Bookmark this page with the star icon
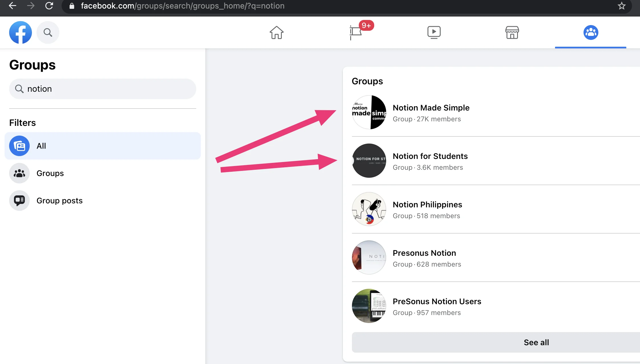The image size is (640, 364). (621, 6)
